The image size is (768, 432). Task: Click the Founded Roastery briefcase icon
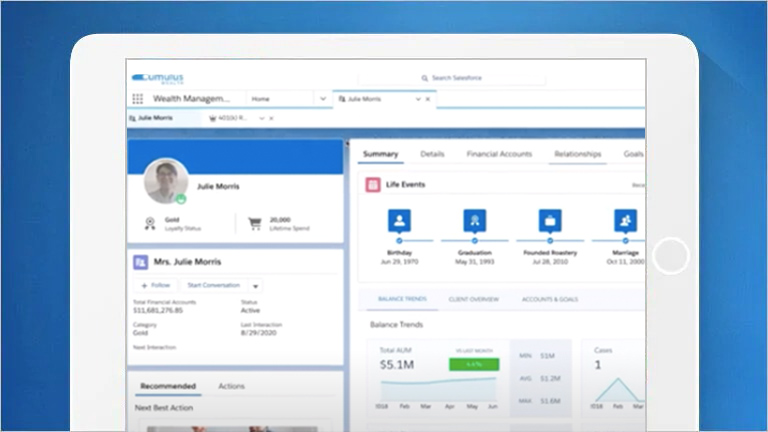coord(549,220)
